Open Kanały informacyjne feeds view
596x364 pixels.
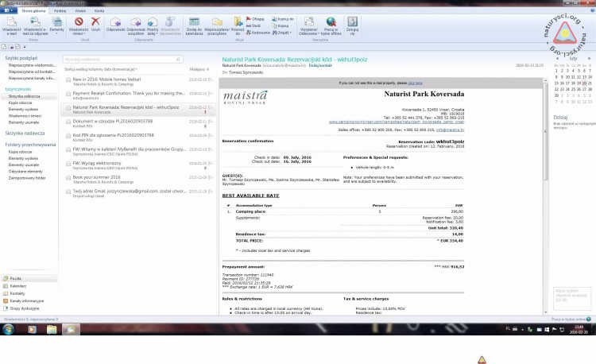click(x=26, y=301)
